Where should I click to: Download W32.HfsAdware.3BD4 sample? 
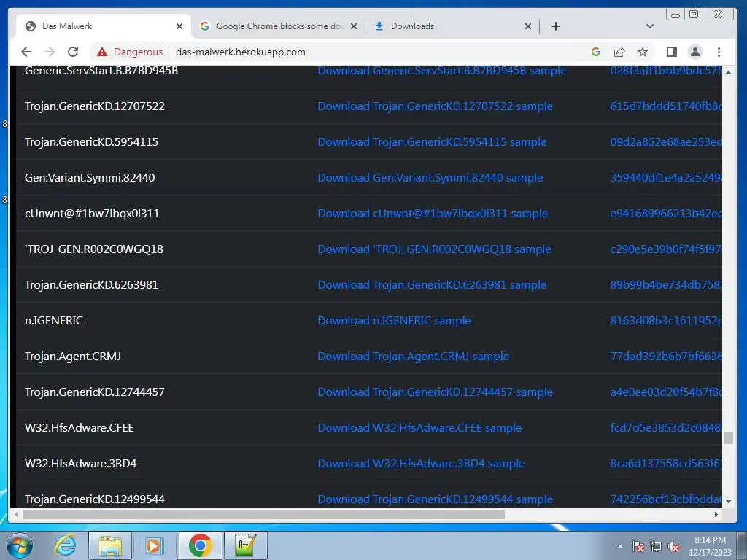tap(421, 463)
